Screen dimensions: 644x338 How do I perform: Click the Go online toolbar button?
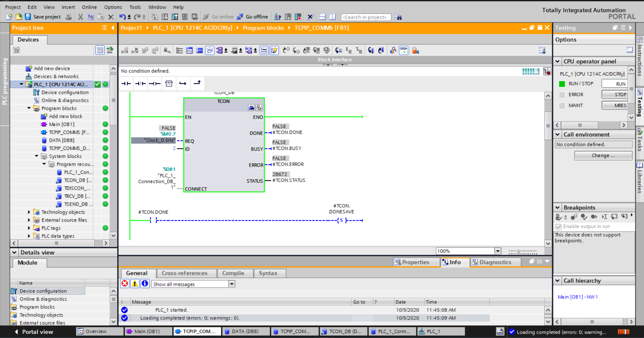(x=218, y=17)
